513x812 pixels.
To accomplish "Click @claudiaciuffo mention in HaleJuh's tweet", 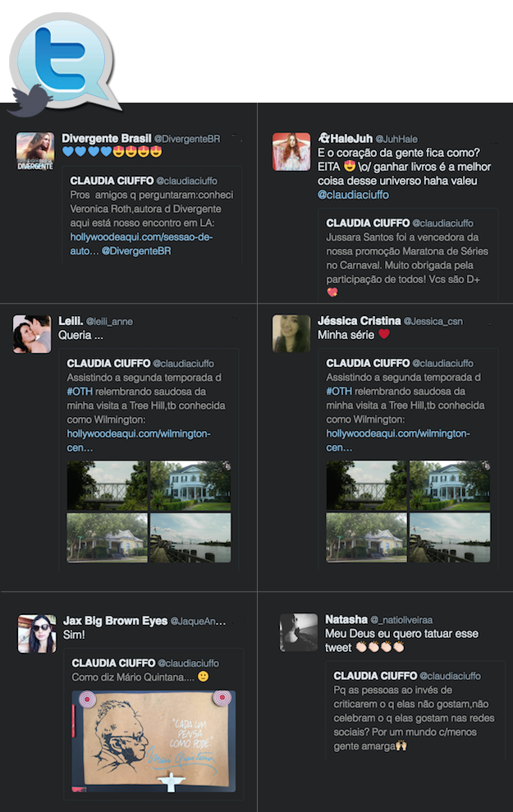I will (353, 195).
